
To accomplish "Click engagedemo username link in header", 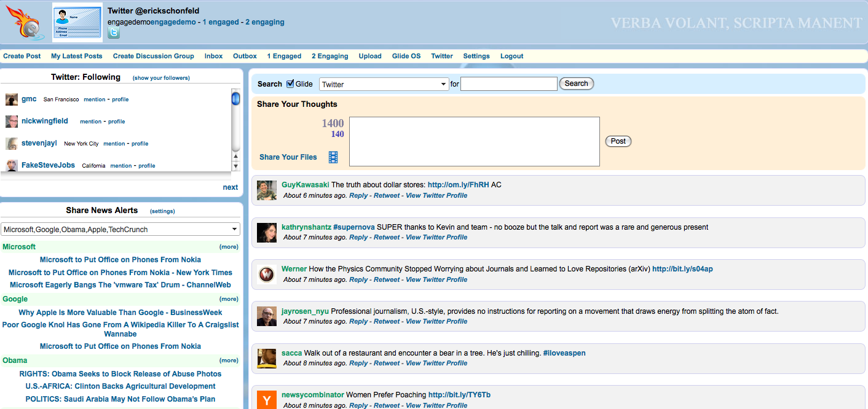I will (x=173, y=22).
